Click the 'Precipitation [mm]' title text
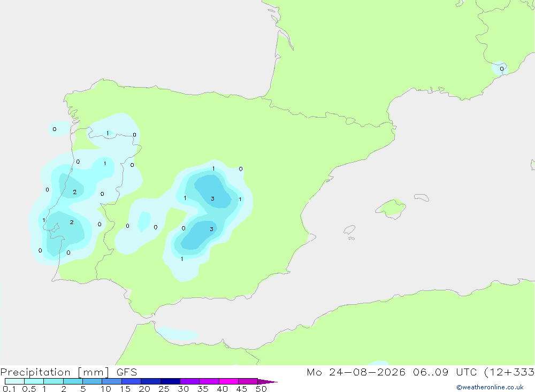Screen dimensions: 535x392 [55, 372]
